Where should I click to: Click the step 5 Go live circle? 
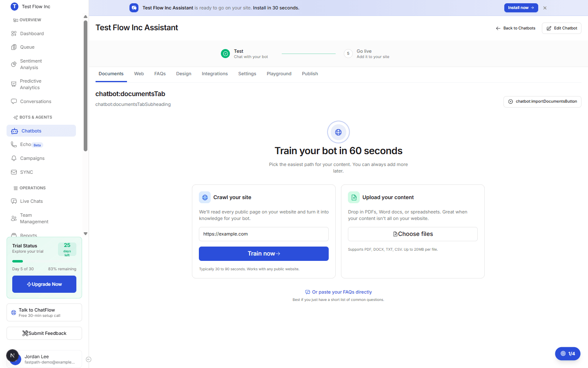(x=348, y=54)
